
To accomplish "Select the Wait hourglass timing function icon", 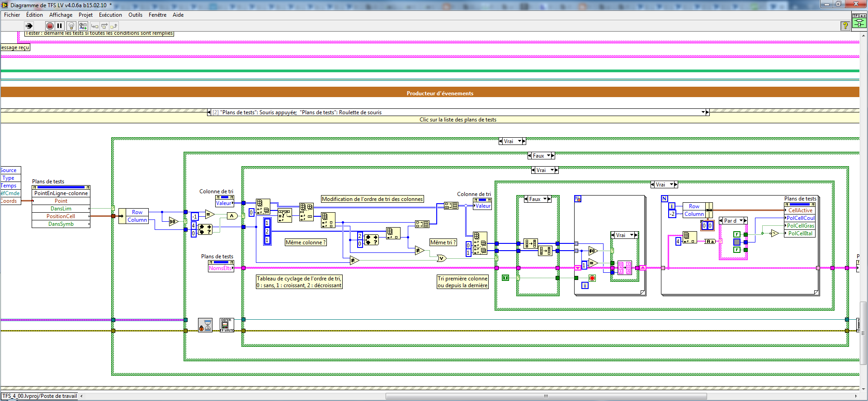I will tap(205, 325).
